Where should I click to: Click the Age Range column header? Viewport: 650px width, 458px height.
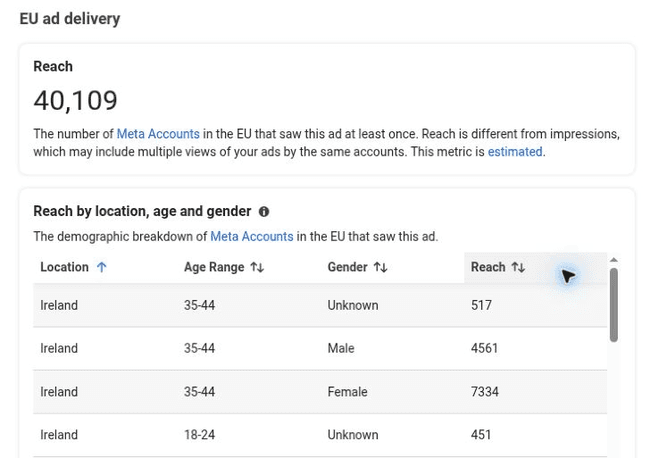click(214, 267)
